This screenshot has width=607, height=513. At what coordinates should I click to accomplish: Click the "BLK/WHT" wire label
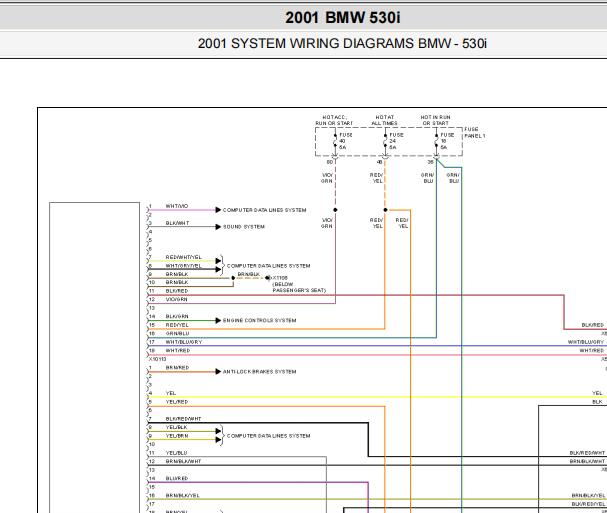177,223
